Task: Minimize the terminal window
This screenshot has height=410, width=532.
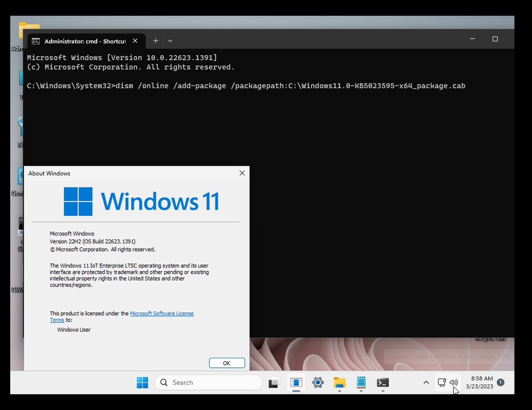Action: tap(472, 39)
